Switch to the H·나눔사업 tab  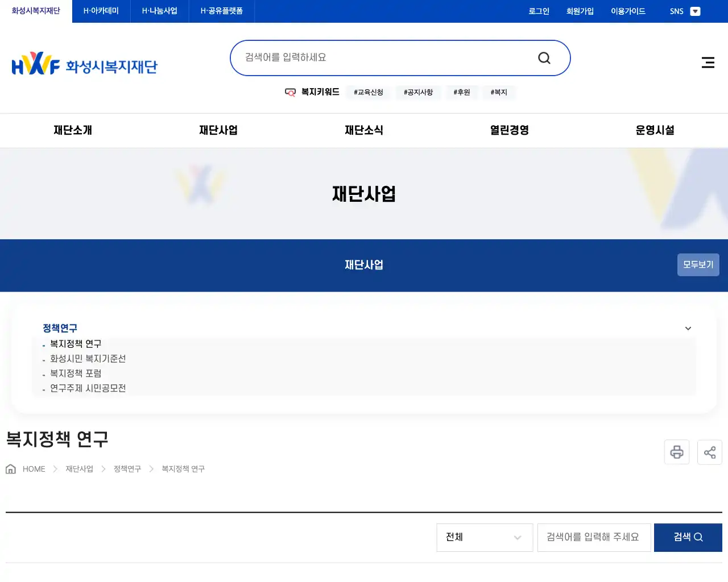coord(159,11)
